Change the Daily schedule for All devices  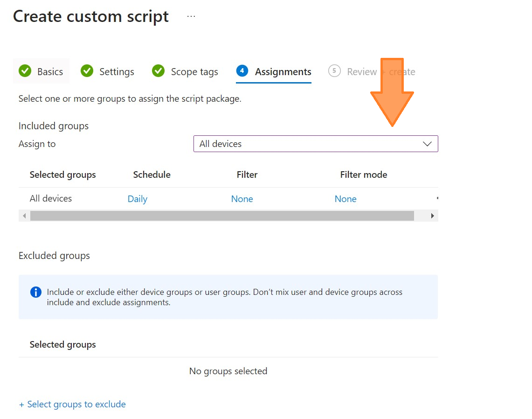click(x=137, y=198)
